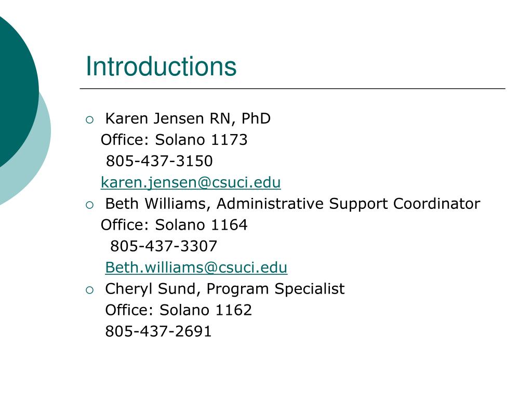Click the Introductions slide title

(161, 66)
